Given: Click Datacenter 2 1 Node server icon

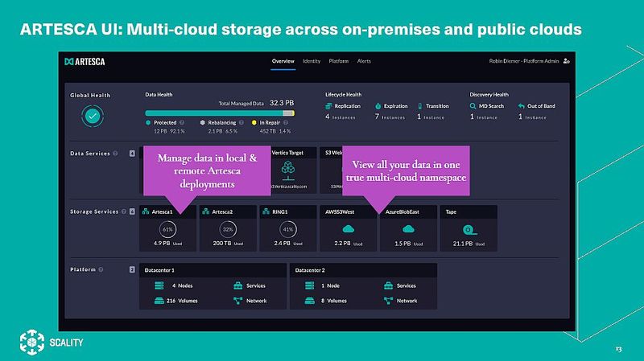Looking at the screenshot, I should pos(310,285).
